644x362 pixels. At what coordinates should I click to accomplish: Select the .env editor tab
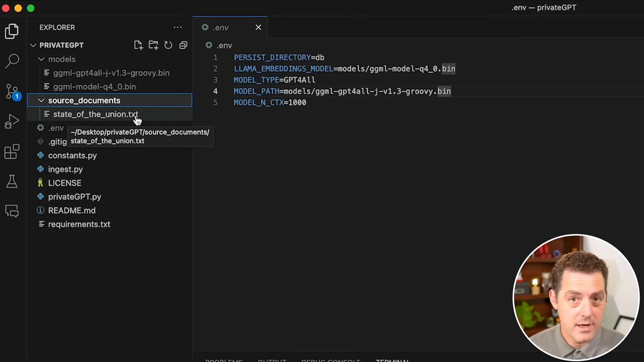[230, 27]
